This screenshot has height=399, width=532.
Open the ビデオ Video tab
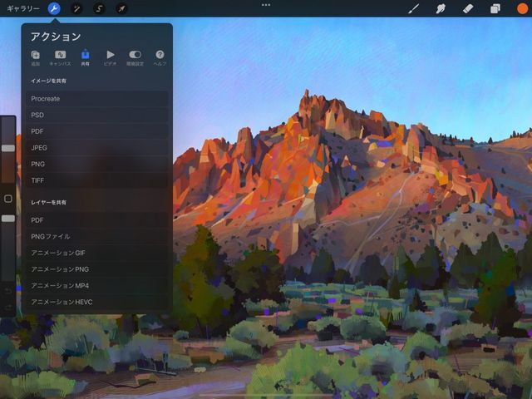(111, 58)
